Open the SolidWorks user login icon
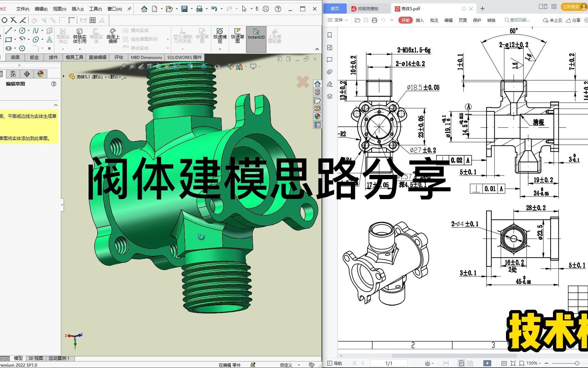Viewport: 588px width, 368px height. click(x=266, y=9)
